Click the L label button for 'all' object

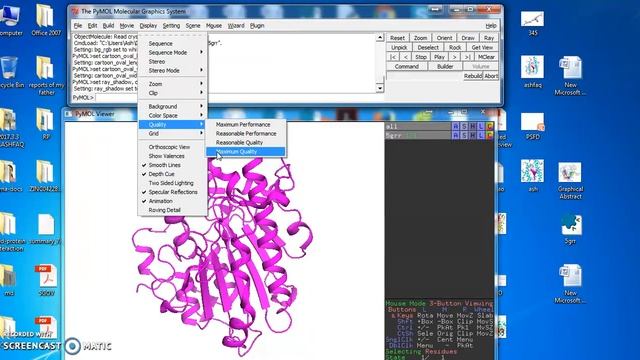(x=481, y=126)
